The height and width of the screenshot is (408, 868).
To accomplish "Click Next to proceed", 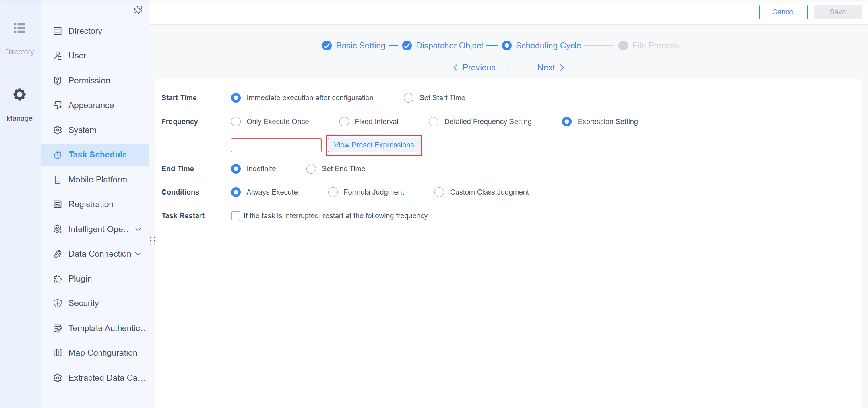I will pyautogui.click(x=550, y=68).
